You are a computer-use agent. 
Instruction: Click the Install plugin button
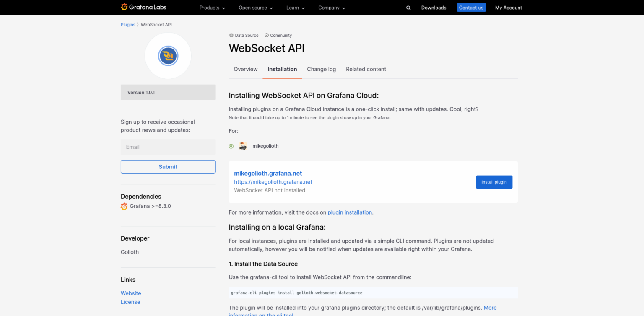click(494, 182)
